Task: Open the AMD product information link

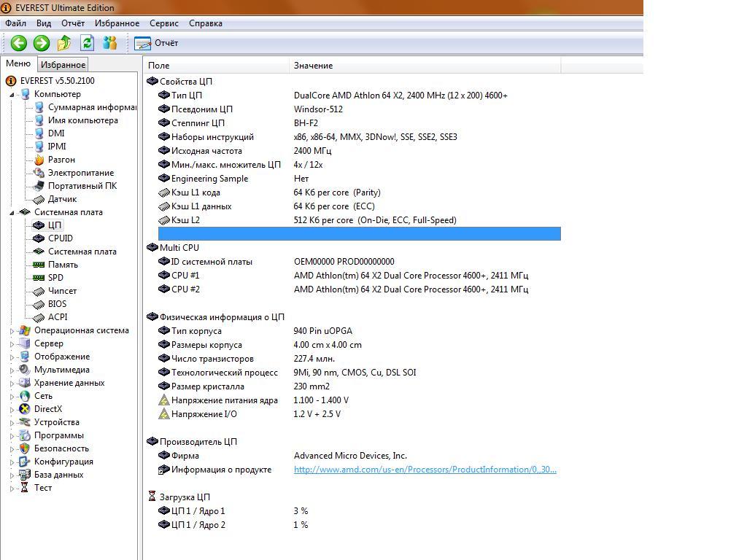Action: 425,470
